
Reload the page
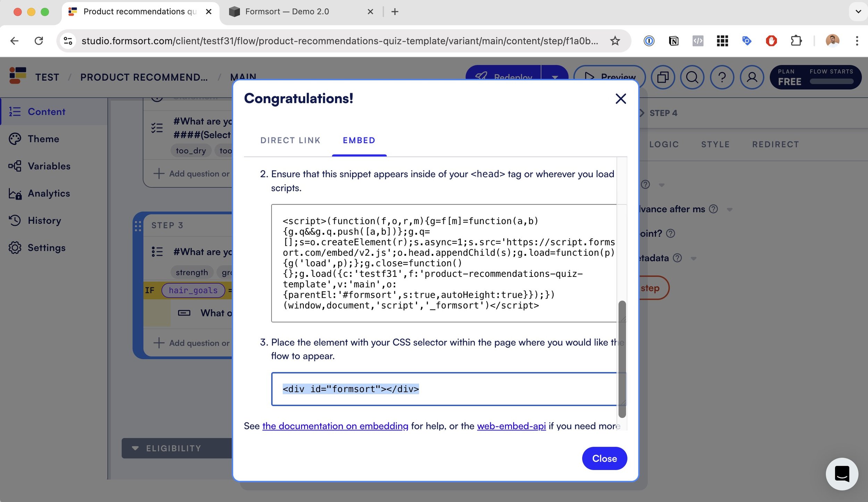(39, 41)
